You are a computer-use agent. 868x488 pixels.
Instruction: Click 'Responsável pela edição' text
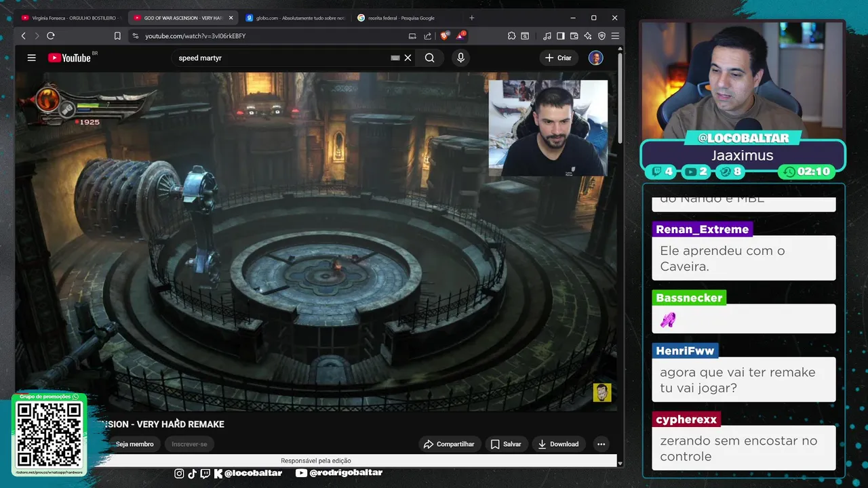pos(316,461)
